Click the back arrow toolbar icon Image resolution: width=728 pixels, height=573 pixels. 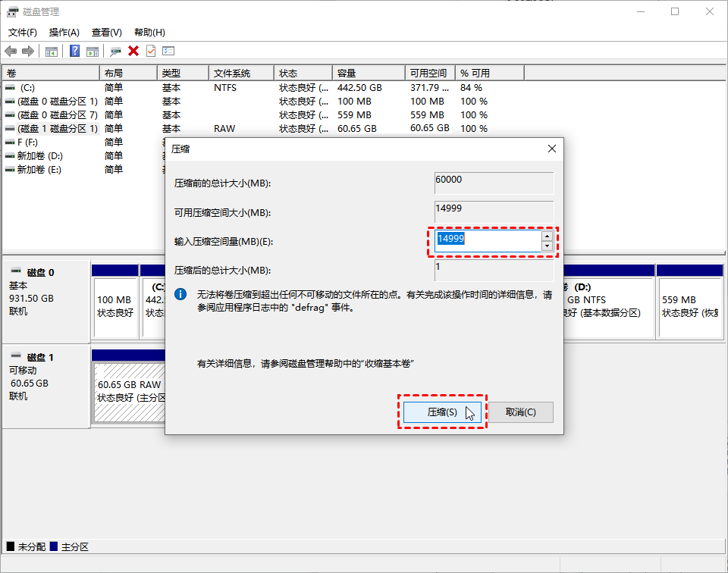[x=11, y=51]
